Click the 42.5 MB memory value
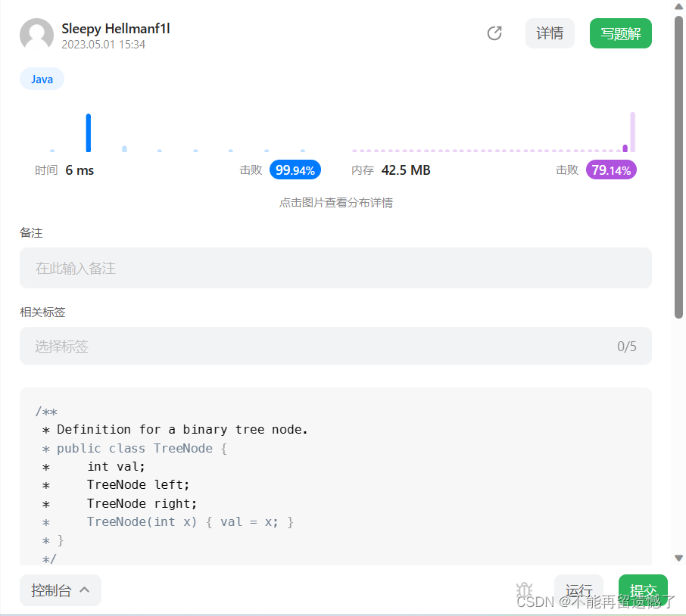This screenshot has height=616, width=686. pos(406,170)
